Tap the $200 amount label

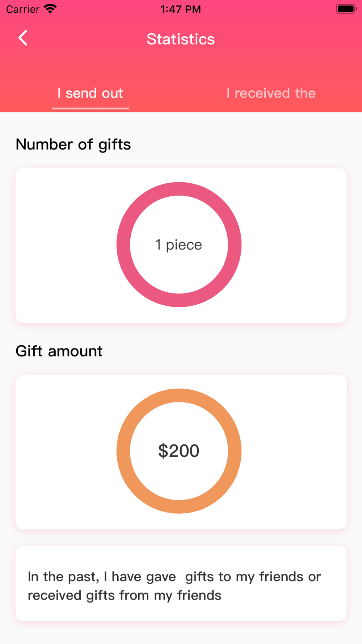click(179, 451)
